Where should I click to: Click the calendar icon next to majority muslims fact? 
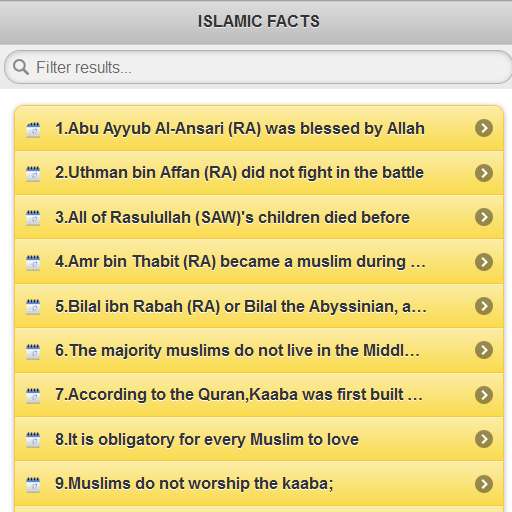pyautogui.click(x=33, y=351)
